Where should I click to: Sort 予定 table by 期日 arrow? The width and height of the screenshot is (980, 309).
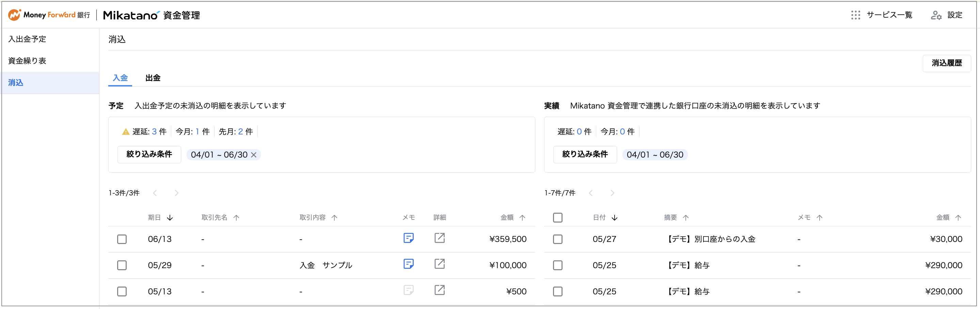(170, 217)
